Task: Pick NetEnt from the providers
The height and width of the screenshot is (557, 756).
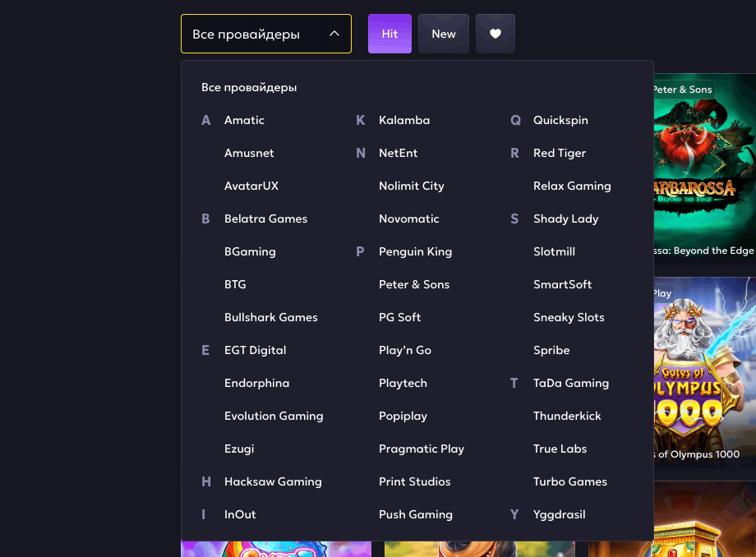Action: pyautogui.click(x=399, y=153)
